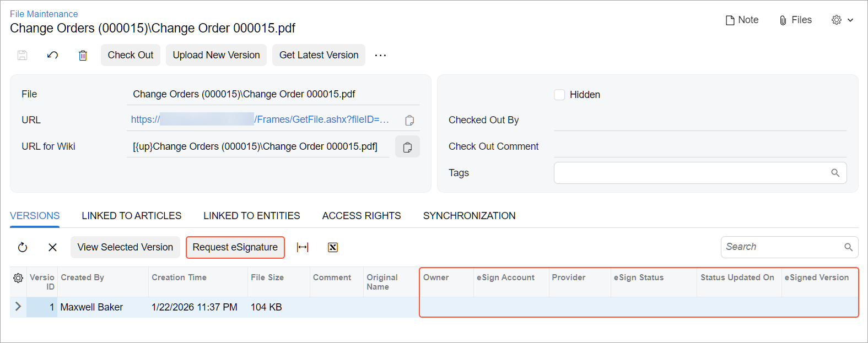Refresh the versions grid

pyautogui.click(x=23, y=247)
